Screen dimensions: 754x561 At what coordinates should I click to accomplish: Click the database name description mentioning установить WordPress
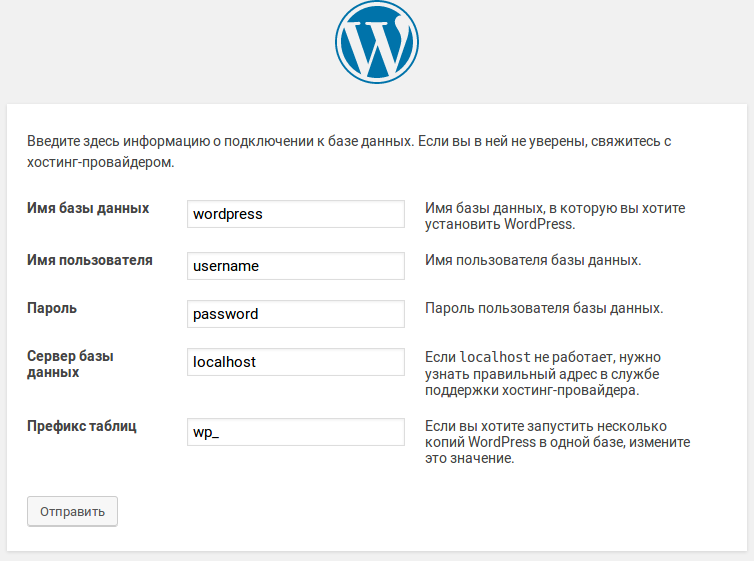click(555, 216)
